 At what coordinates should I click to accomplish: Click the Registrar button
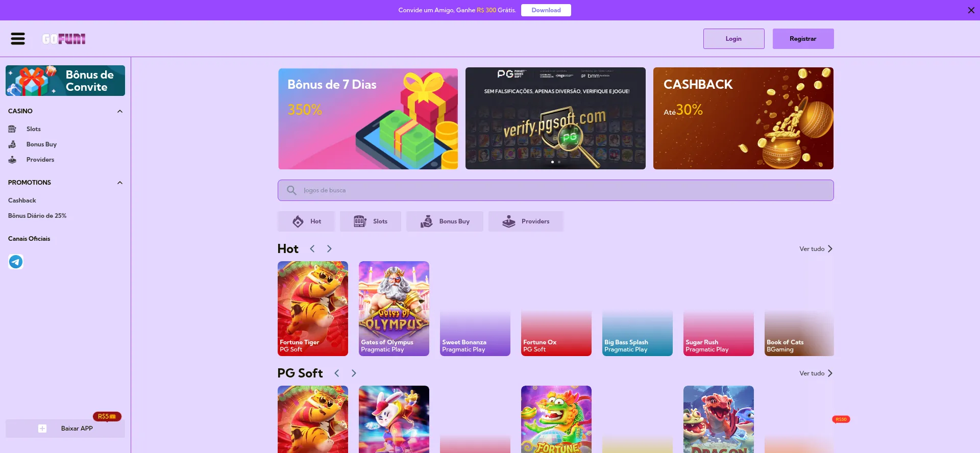coord(803,39)
